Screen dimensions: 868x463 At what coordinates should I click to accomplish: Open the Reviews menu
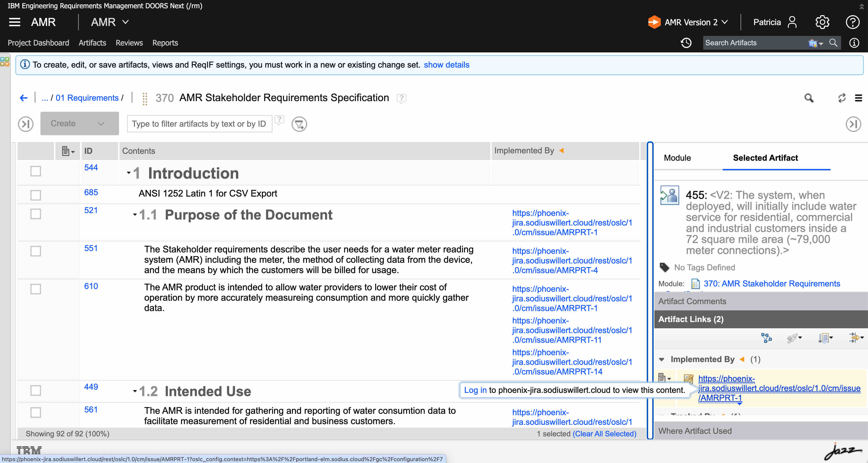point(129,43)
